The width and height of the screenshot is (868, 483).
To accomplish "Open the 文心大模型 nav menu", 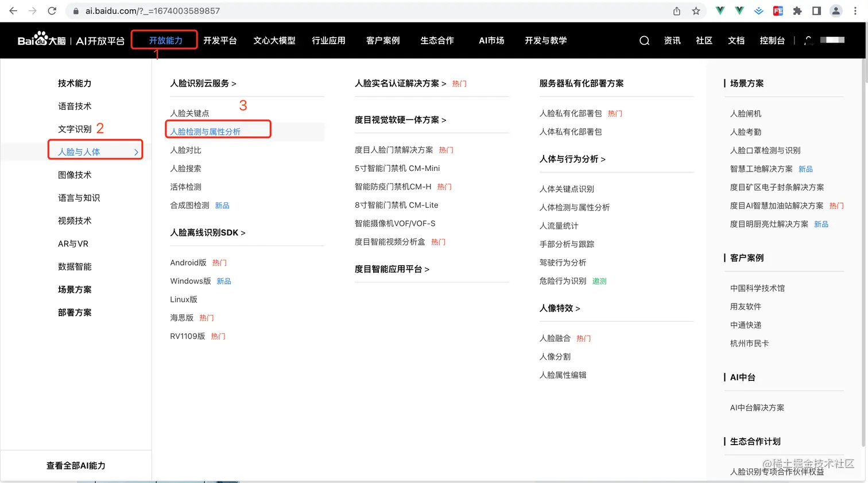I will (274, 40).
